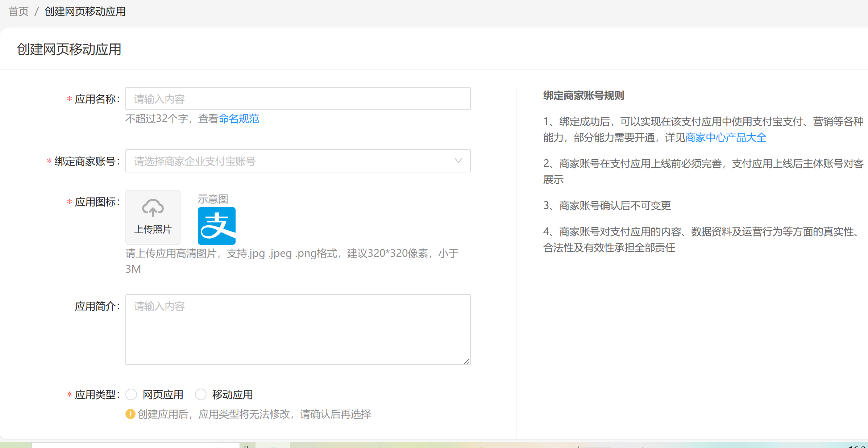Click the 应用类型 field label
The width and height of the screenshot is (868, 448).
pyautogui.click(x=95, y=394)
